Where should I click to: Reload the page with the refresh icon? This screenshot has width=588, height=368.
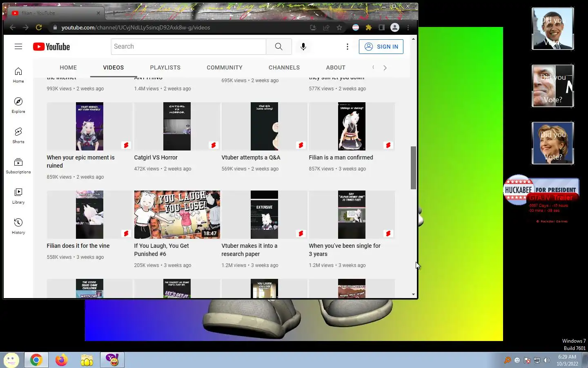point(39,27)
